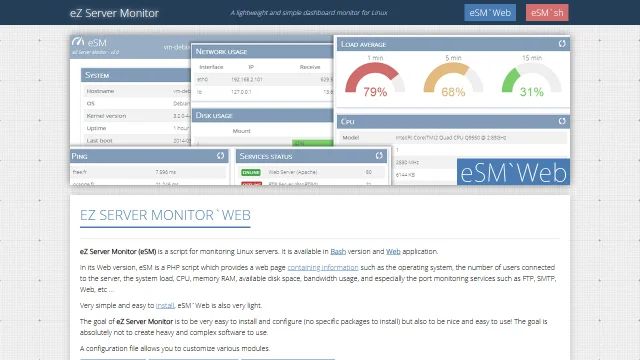Click the eSM gauge logo icon
This screenshot has width=640, height=360.
pyautogui.click(x=78, y=42)
